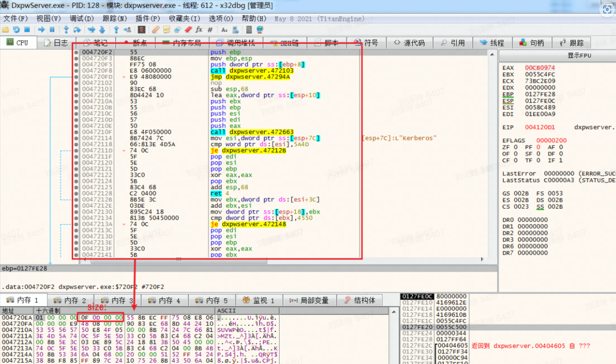Open the Bookmarks toolbar icon

point(188,29)
